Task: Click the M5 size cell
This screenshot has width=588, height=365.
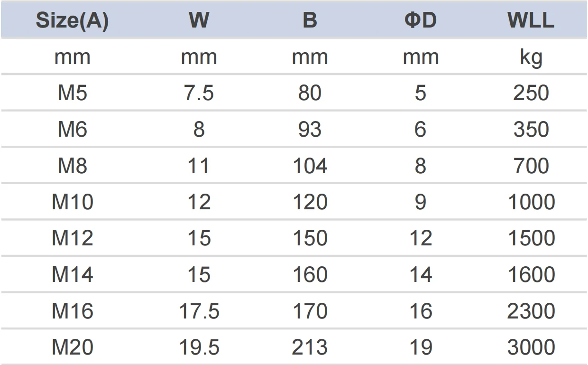Action: 72,94
